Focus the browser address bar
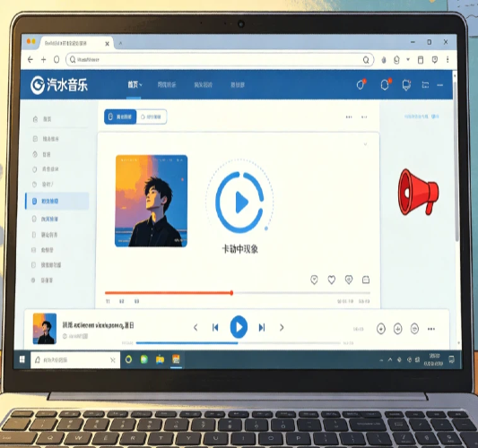The image size is (478, 448). tap(220, 60)
